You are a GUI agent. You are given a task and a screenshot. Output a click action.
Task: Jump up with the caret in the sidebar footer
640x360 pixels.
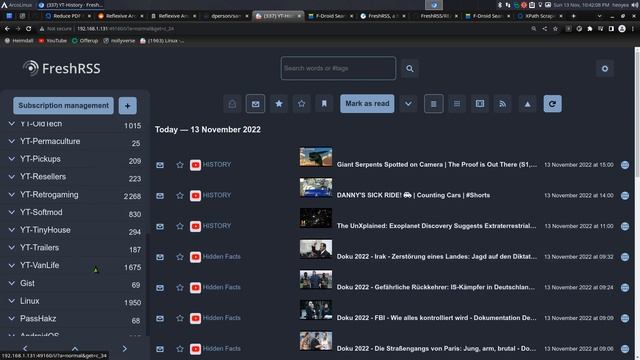(75, 349)
